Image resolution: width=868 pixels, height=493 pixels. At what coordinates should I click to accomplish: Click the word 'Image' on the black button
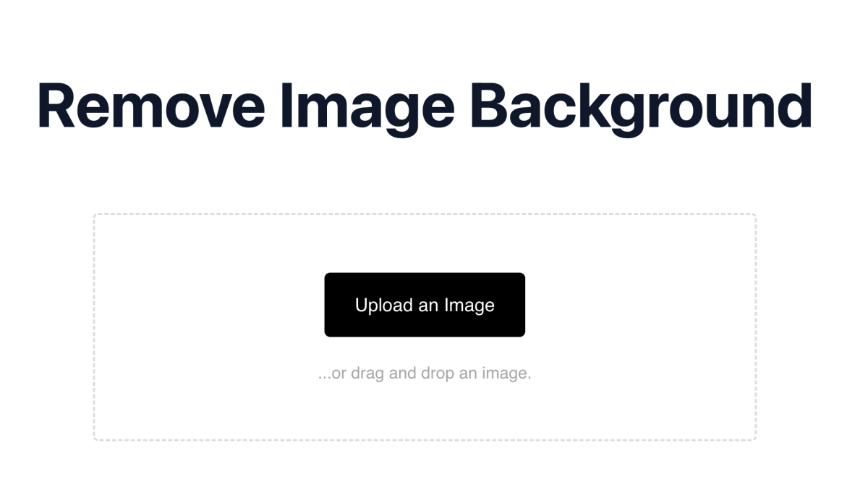click(x=469, y=306)
